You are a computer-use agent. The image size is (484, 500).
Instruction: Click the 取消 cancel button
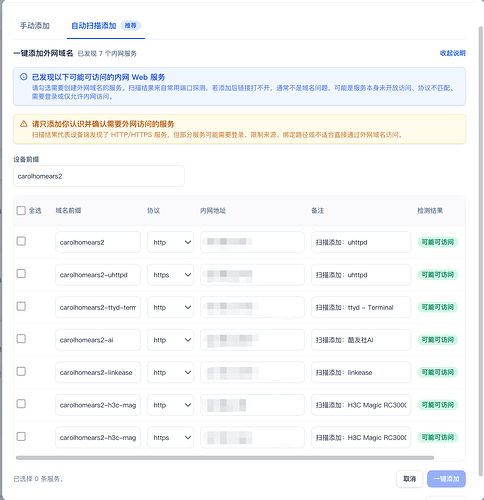click(409, 479)
